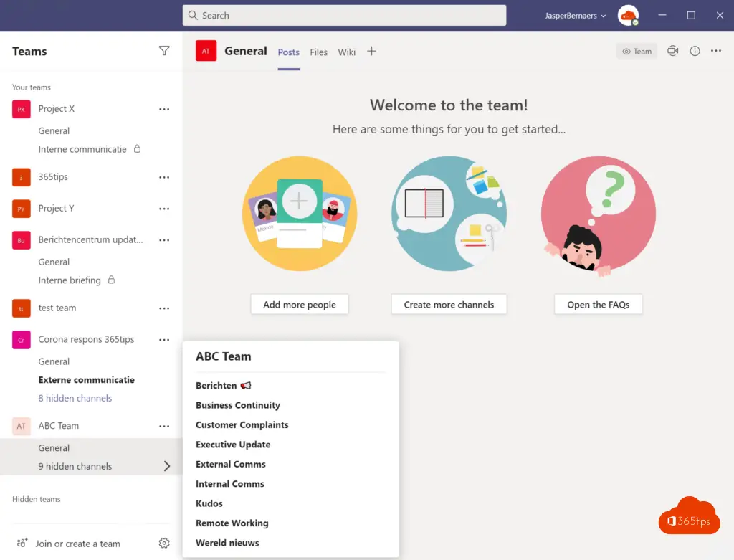Image resolution: width=734 pixels, height=560 pixels.
Task: Show channel info with the info icon
Action: 695,51
